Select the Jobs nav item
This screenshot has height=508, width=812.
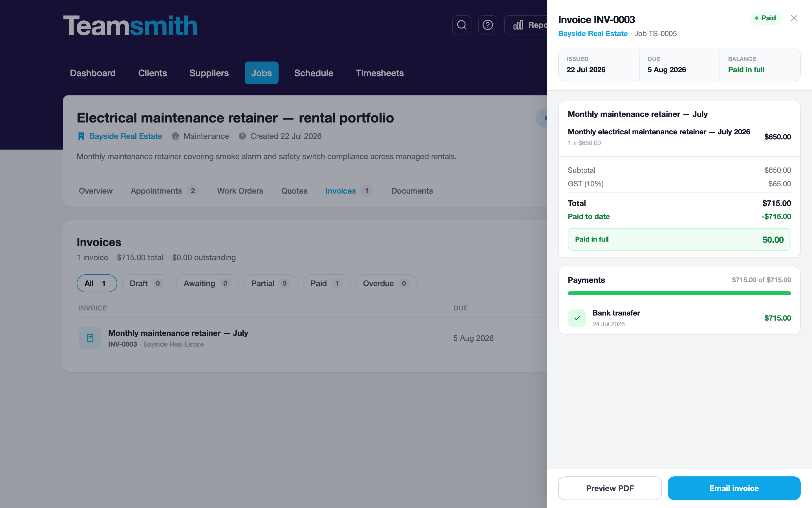tap(261, 73)
